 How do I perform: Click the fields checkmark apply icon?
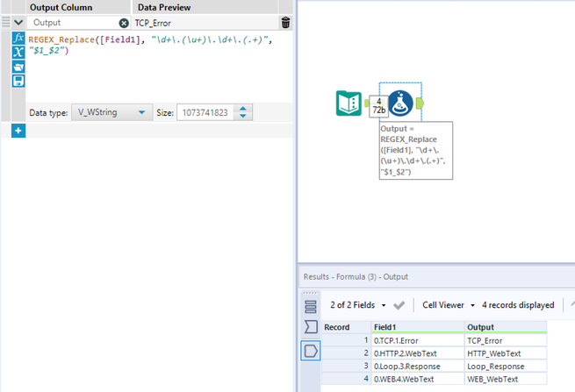click(399, 305)
